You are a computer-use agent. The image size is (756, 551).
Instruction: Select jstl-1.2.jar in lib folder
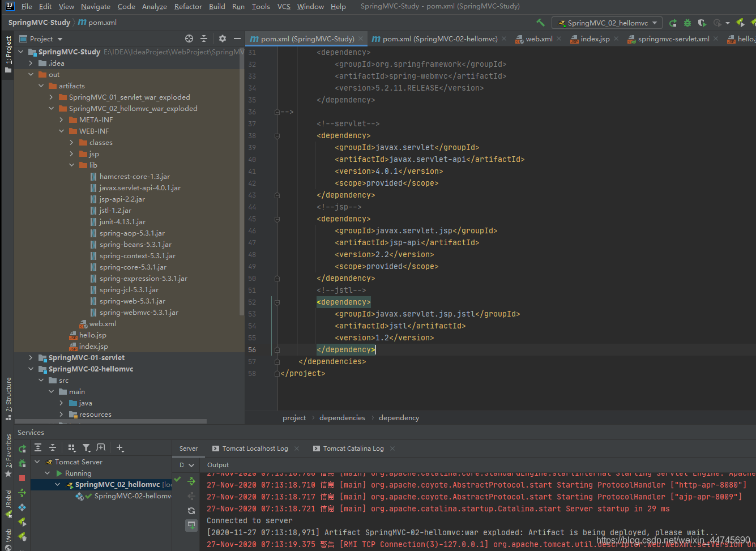pos(115,211)
